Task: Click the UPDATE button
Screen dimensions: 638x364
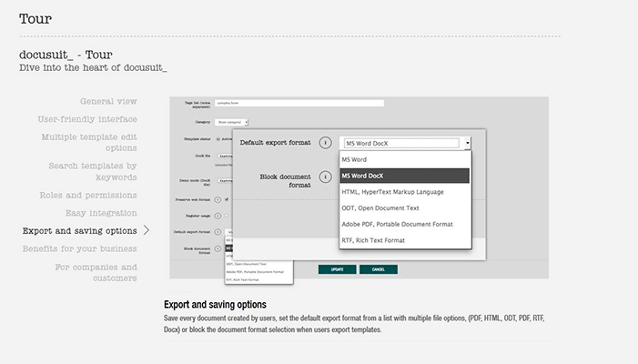Action: coord(338,269)
